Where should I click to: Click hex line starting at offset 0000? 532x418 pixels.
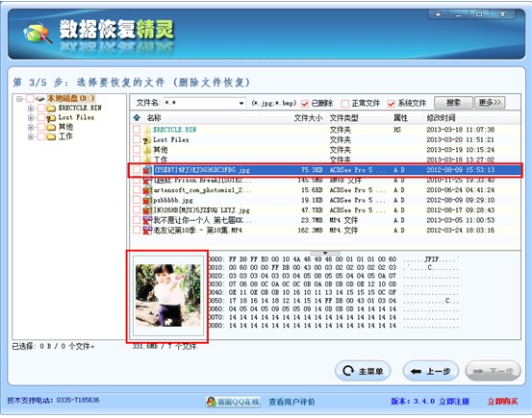click(333, 259)
